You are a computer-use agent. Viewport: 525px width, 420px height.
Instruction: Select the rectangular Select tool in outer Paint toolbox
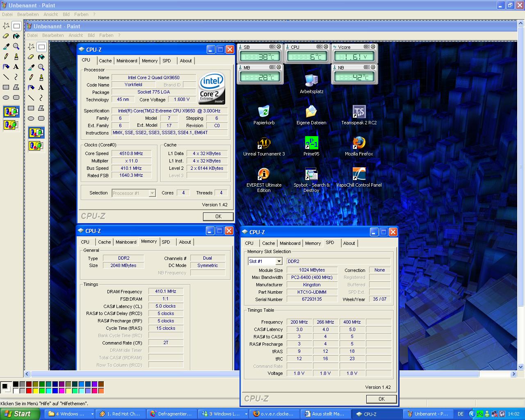coord(16,26)
